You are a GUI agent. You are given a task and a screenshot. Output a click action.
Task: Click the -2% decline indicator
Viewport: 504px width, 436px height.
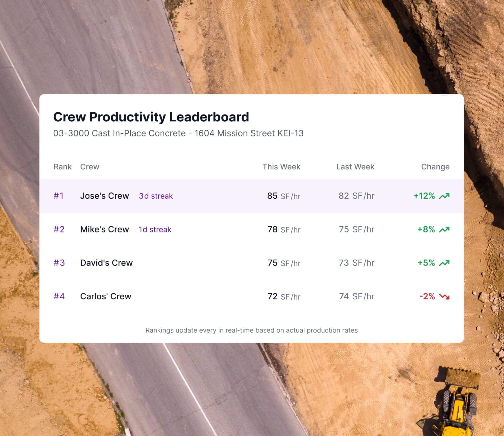(x=427, y=296)
